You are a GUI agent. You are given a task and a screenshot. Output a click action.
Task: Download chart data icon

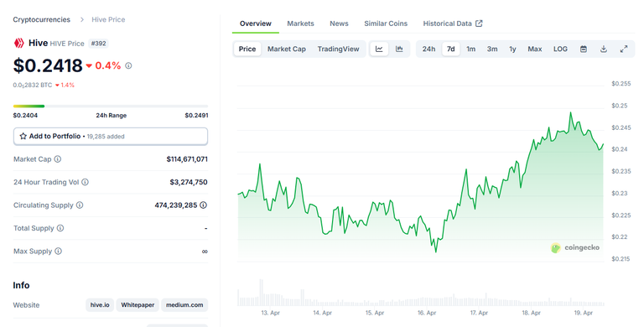click(x=604, y=49)
